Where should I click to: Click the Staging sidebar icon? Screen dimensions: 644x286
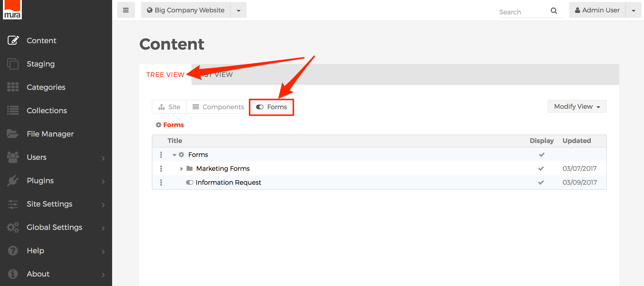13,64
